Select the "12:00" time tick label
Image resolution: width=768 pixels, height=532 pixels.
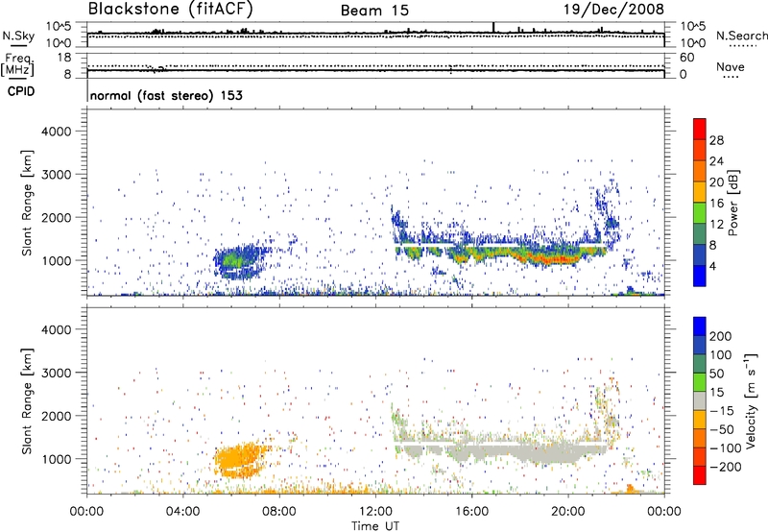click(375, 512)
